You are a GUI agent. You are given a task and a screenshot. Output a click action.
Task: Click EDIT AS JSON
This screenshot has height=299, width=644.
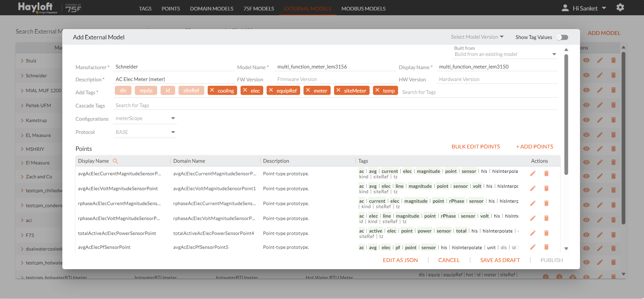point(400,260)
